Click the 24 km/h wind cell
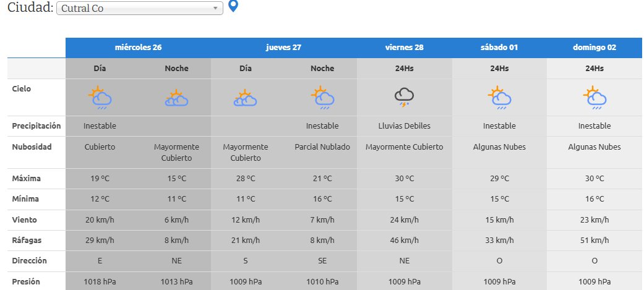The image size is (644, 290). pyautogui.click(x=405, y=220)
